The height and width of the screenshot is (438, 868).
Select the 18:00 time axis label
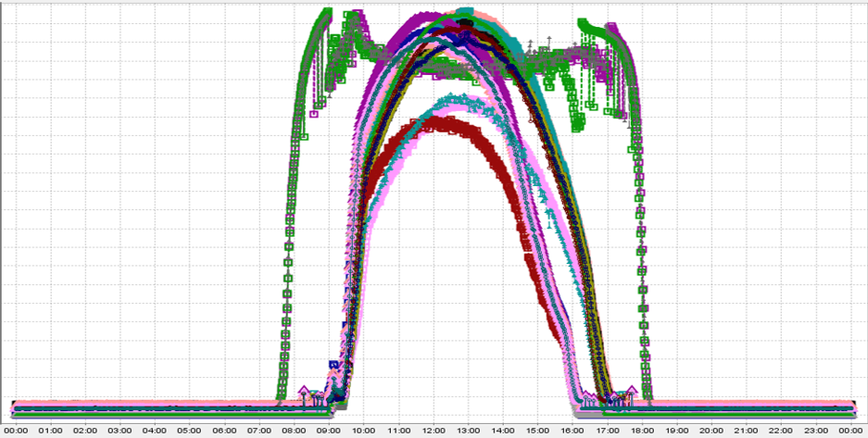(x=642, y=431)
